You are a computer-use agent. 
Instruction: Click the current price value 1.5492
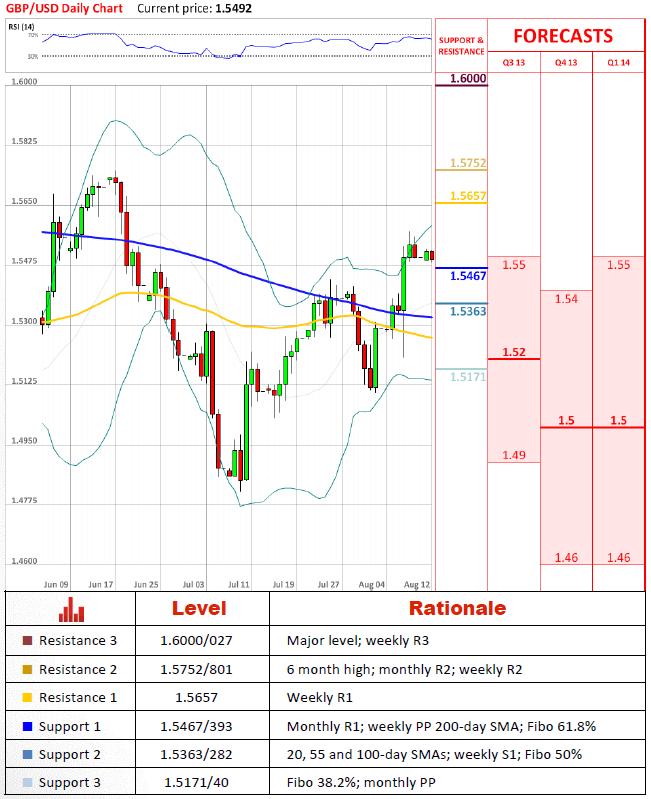[233, 9]
